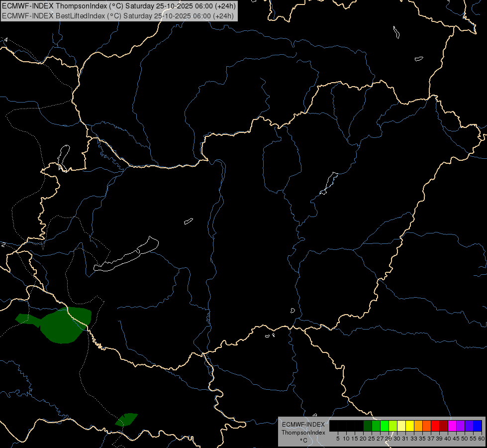Select the purple 45–50 legend swatch
Viewport: 487px width, 448px height.
pyautogui.click(x=461, y=426)
